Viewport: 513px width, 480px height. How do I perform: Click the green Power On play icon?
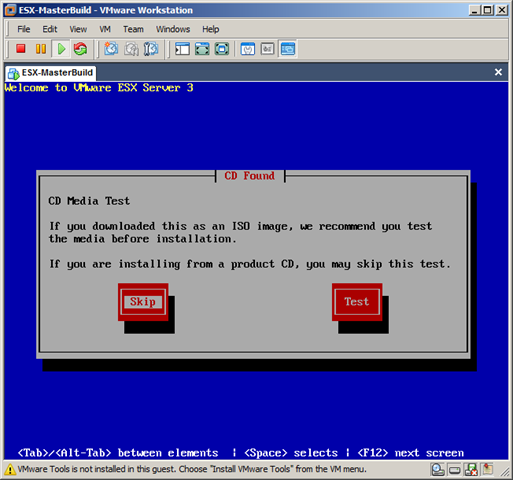(61, 49)
